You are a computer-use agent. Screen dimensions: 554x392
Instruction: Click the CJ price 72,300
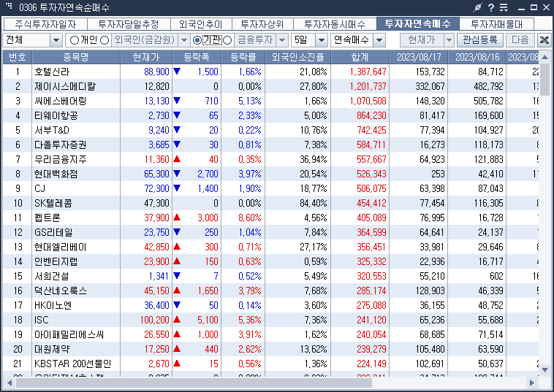156,188
